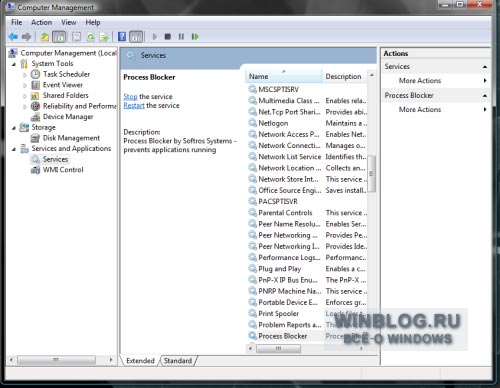This screenshot has height=388, width=500.
Task: Click the Start Service play icon
Action: (x=155, y=36)
